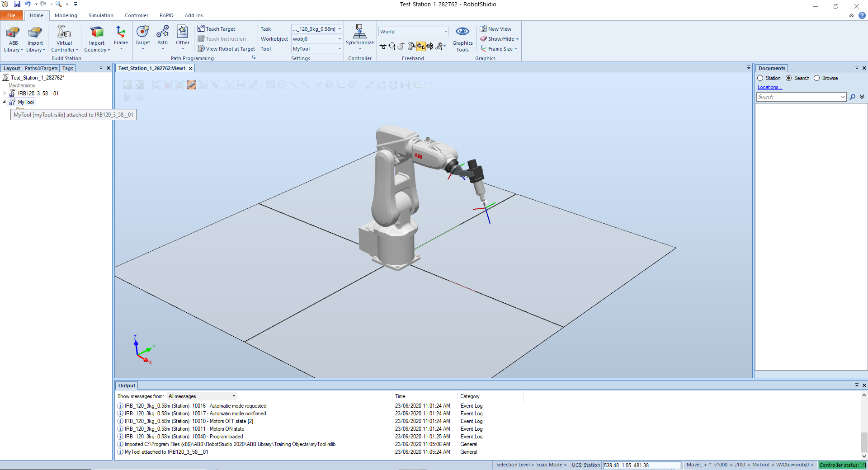This screenshot has height=470, width=868.
Task: Click the Target icon in Path Programming
Action: [142, 33]
